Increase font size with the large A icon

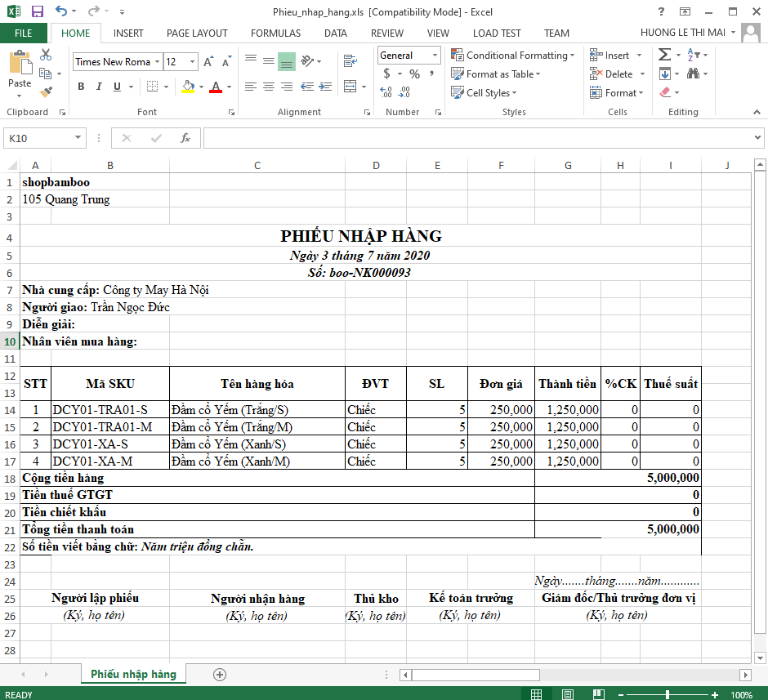[x=208, y=62]
